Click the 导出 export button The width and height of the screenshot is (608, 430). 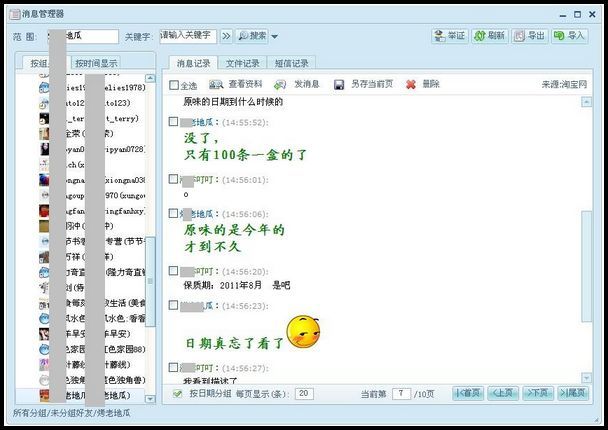(529, 36)
